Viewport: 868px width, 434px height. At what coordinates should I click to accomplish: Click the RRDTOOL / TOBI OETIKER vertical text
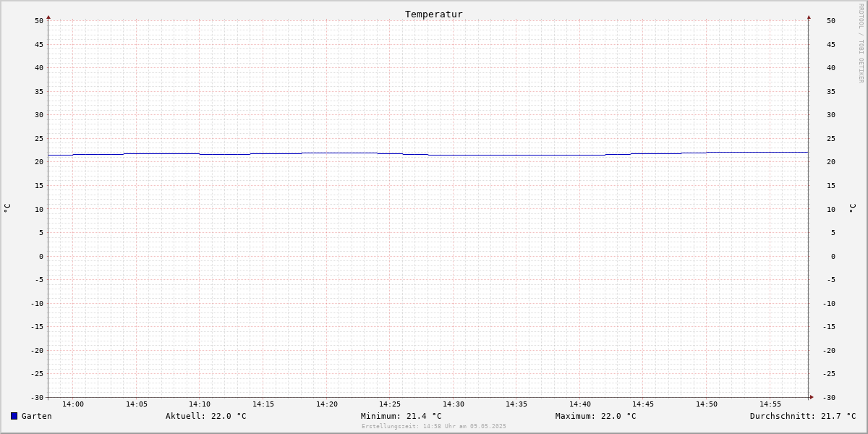pos(861,43)
